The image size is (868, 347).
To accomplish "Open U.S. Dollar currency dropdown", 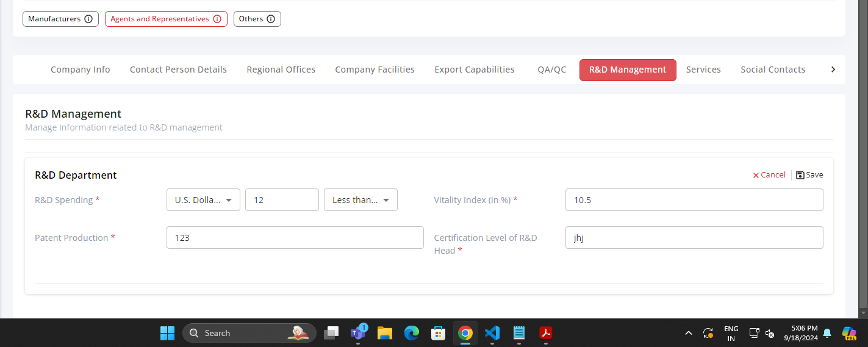I will point(203,200).
